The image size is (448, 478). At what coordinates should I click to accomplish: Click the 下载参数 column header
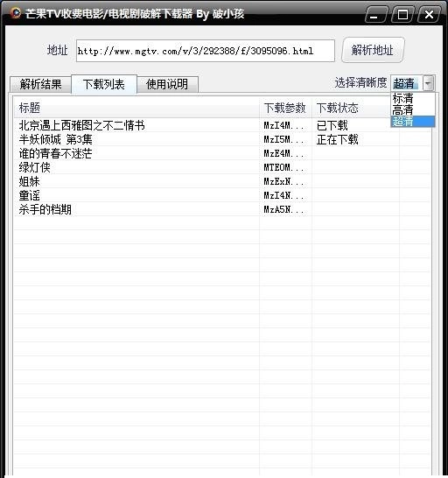pyautogui.click(x=285, y=108)
